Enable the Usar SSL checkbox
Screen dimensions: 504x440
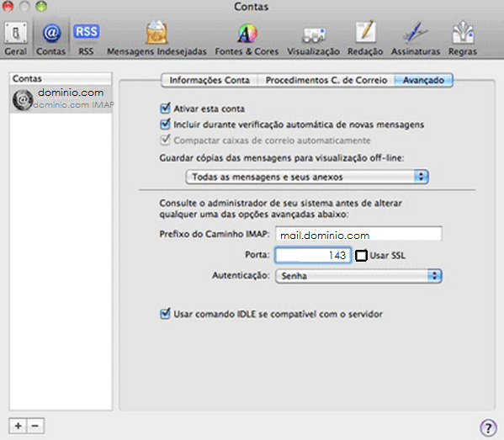[x=361, y=256]
